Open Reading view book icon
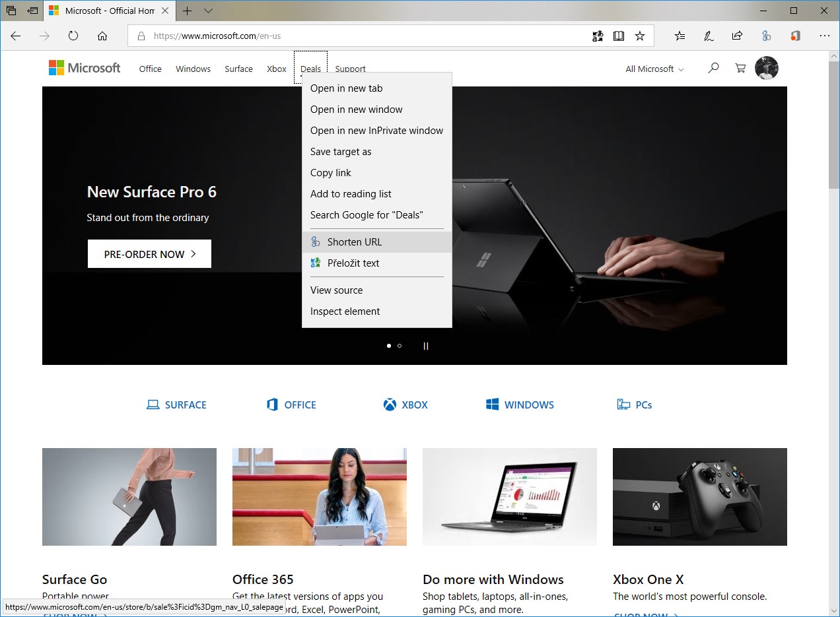Image resolution: width=840 pixels, height=617 pixels. coord(619,36)
